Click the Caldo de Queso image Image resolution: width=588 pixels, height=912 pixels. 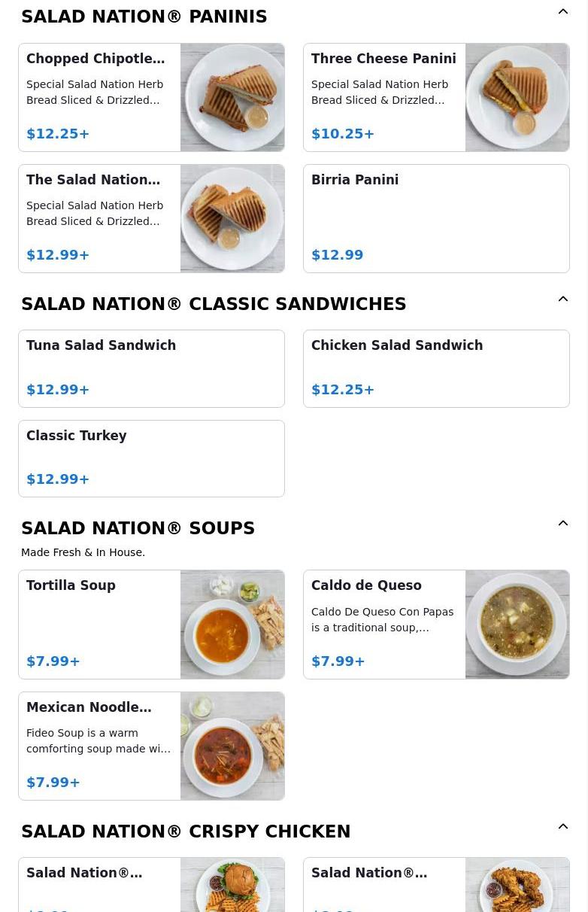pyautogui.click(x=517, y=625)
